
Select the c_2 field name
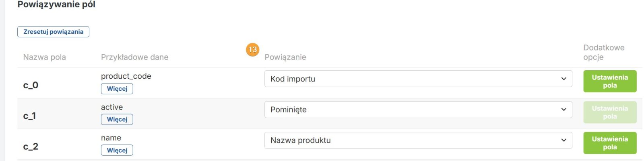[x=31, y=147]
